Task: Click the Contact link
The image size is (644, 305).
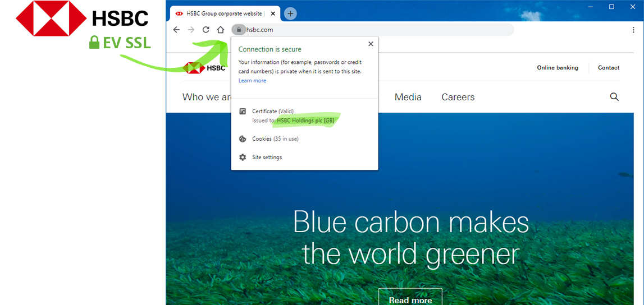Action: pyautogui.click(x=609, y=68)
